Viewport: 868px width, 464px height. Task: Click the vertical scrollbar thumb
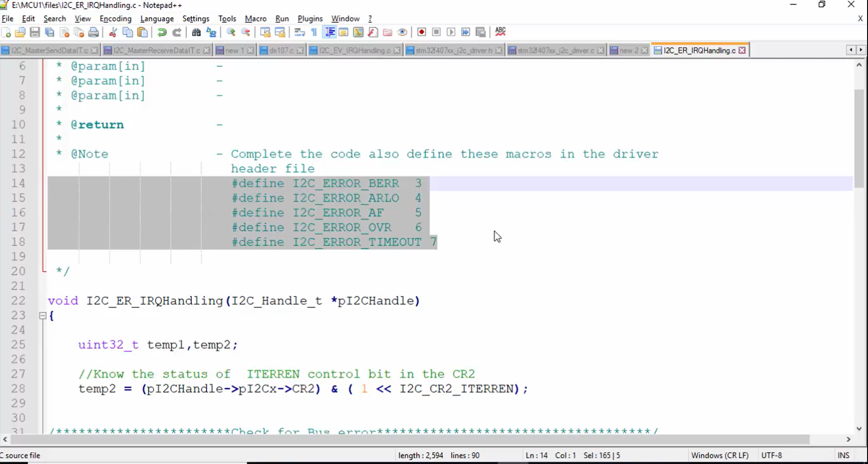coord(859,139)
